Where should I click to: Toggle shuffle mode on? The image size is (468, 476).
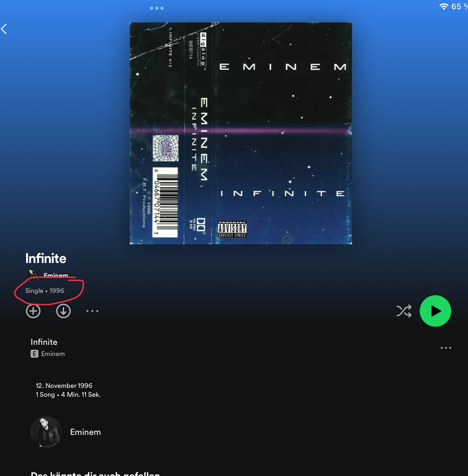pos(404,311)
